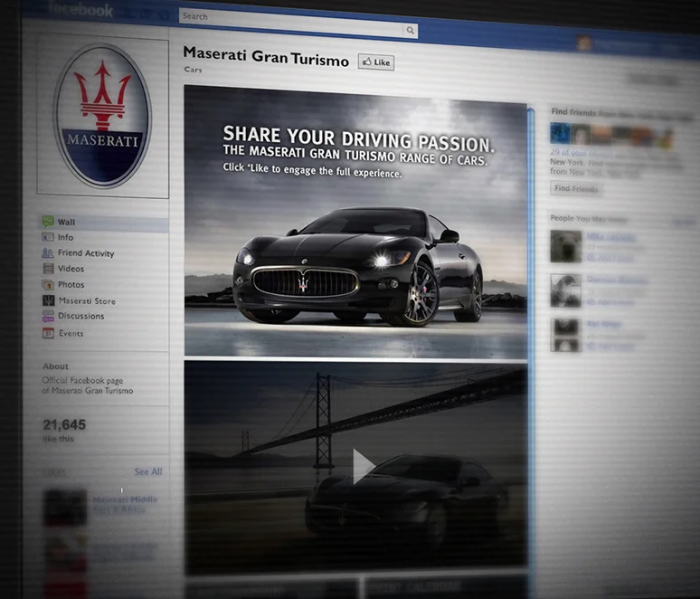Play the Maserati bridge video
The height and width of the screenshot is (599, 700).
[x=363, y=466]
